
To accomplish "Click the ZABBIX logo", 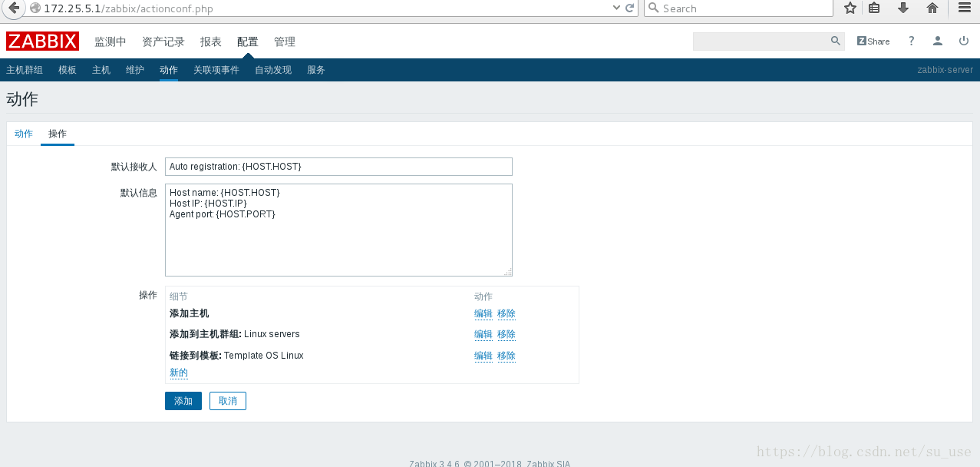I will coord(42,41).
